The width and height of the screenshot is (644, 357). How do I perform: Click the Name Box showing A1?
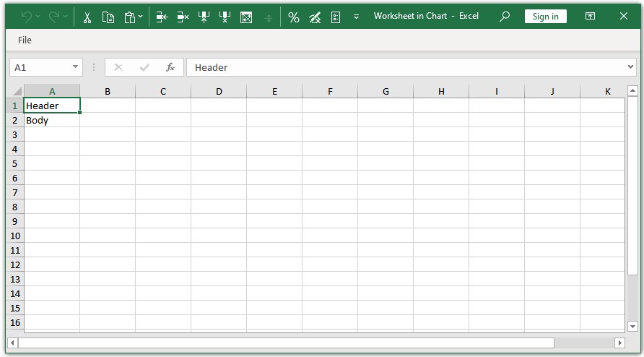[x=41, y=67]
